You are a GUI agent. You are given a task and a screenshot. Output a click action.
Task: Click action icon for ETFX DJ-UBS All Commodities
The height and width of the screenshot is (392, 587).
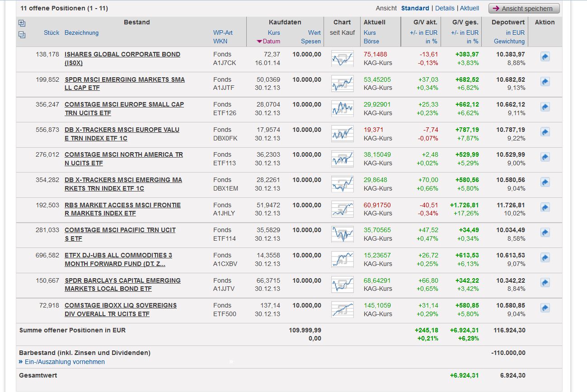pyautogui.click(x=545, y=258)
